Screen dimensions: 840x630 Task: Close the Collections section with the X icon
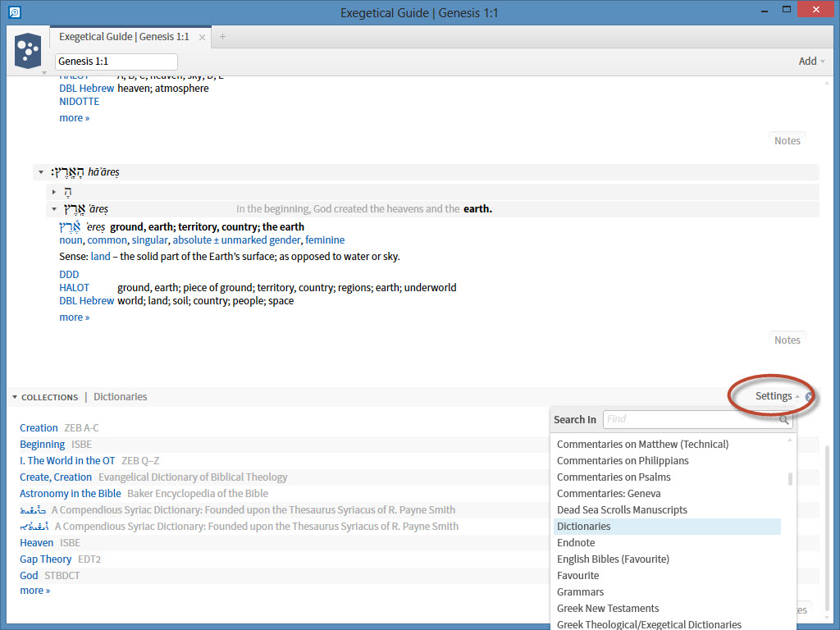810,397
